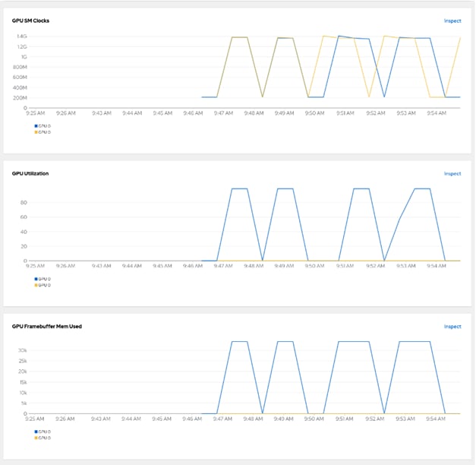
Task: Click 9:48 AM label in Utilization chart
Action: pos(254,266)
